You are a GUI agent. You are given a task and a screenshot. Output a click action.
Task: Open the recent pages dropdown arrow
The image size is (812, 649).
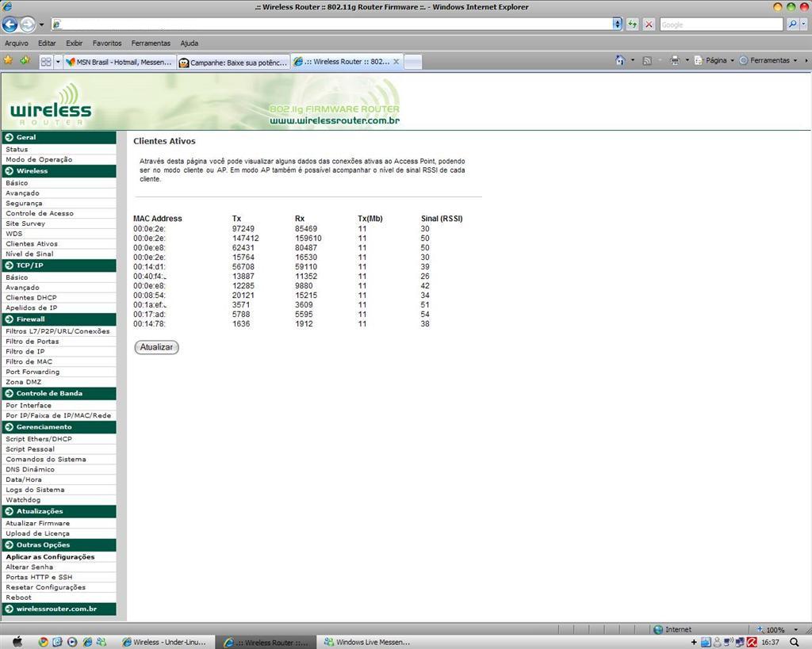point(41,25)
